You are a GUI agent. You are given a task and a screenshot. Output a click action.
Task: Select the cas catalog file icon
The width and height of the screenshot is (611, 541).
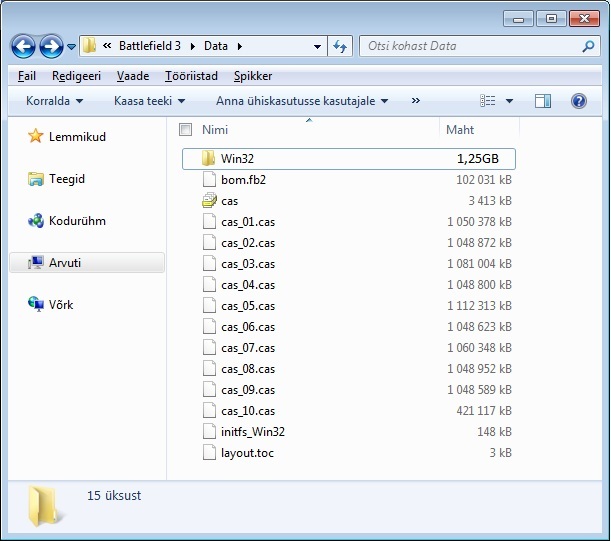(209, 201)
